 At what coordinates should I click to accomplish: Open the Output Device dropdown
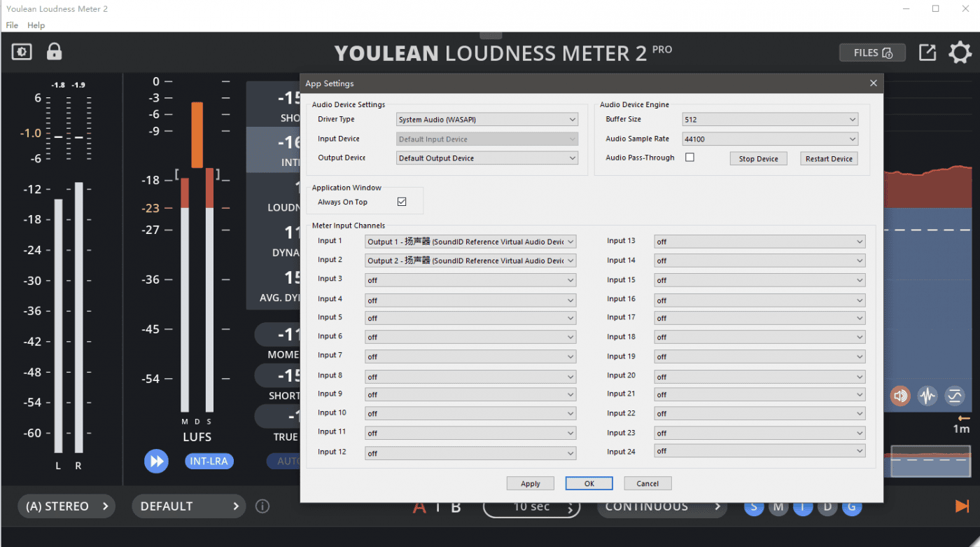coord(487,158)
